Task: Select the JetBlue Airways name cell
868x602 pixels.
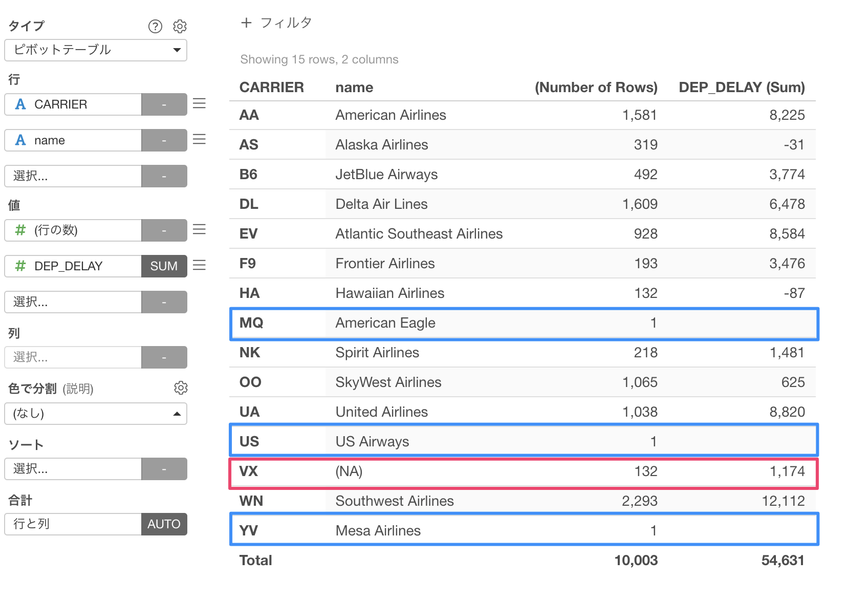Action: pyautogui.click(x=387, y=174)
